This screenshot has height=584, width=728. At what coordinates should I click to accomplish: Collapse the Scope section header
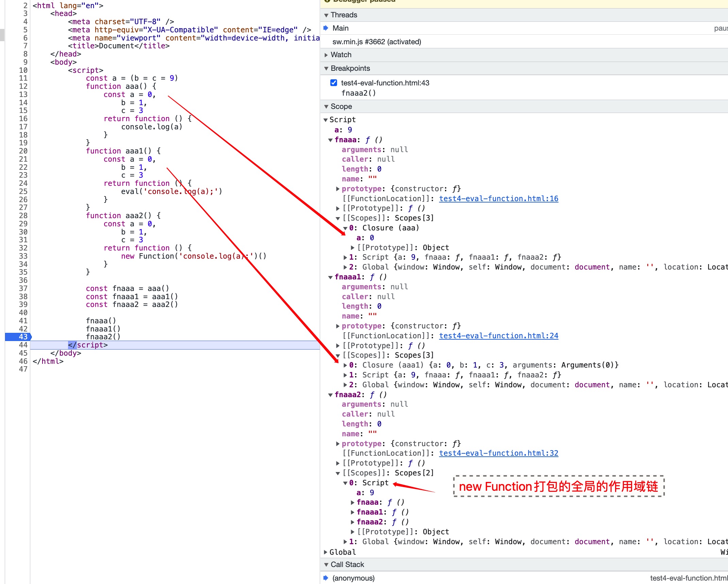click(326, 107)
